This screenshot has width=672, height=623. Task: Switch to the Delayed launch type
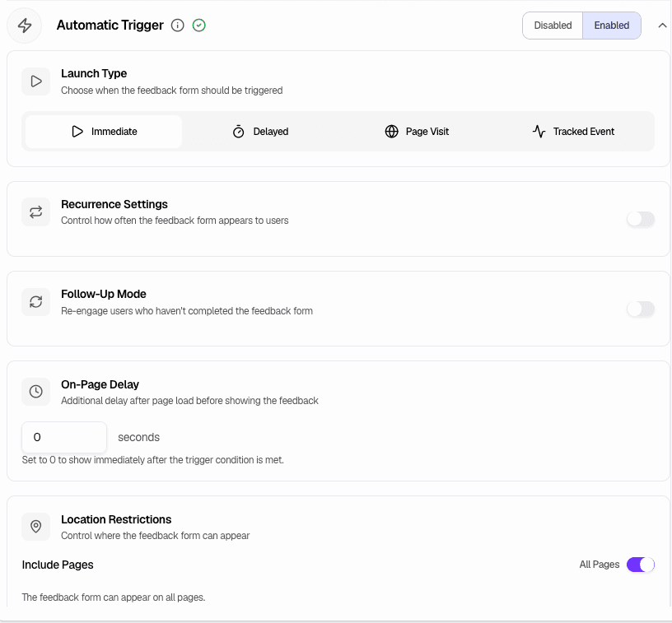coord(260,131)
